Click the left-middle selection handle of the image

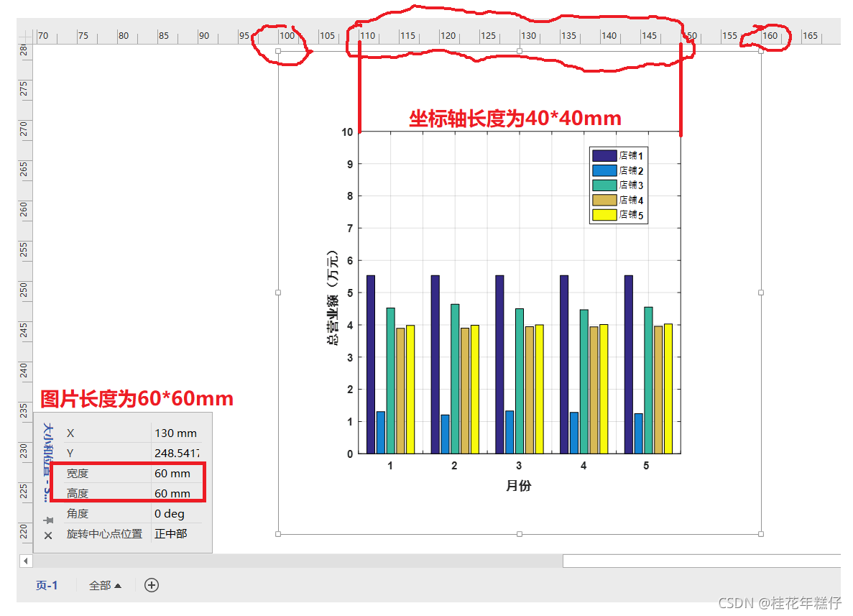point(278,293)
